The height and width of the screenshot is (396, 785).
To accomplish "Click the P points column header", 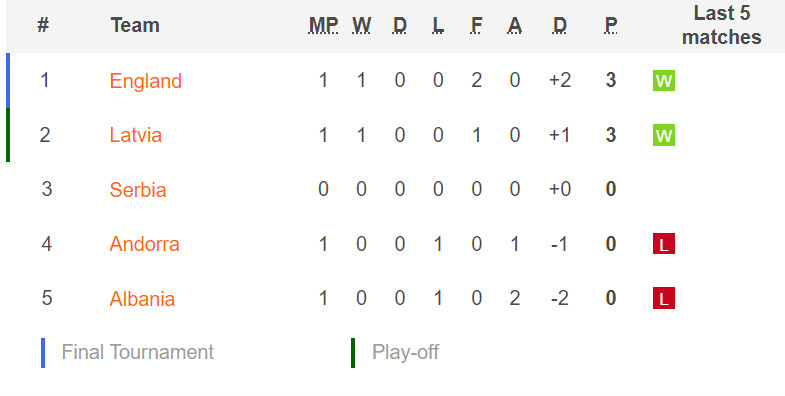I will [x=611, y=25].
